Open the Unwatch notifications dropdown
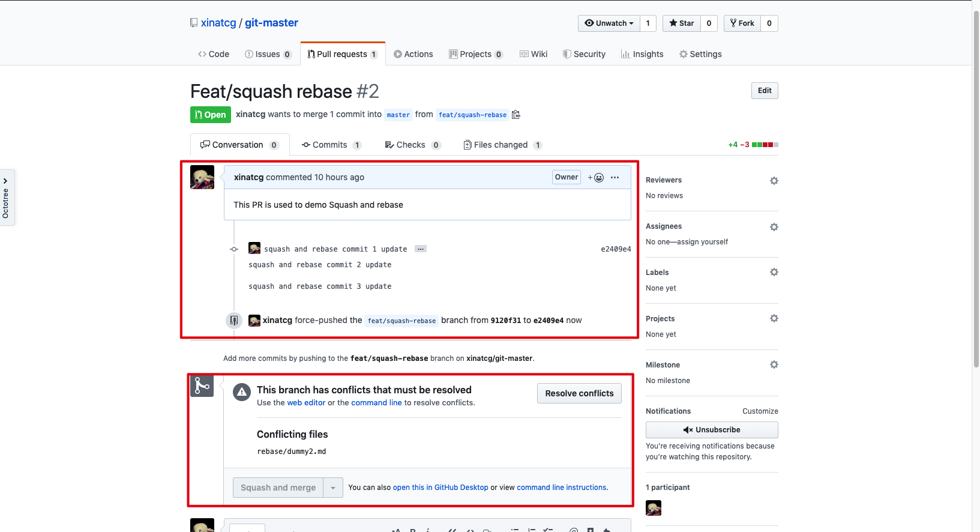 tap(609, 23)
